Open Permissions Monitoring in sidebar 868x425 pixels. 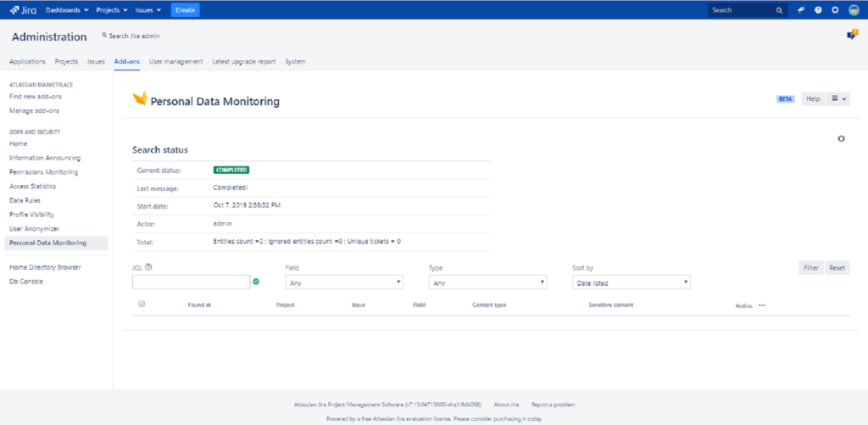44,172
